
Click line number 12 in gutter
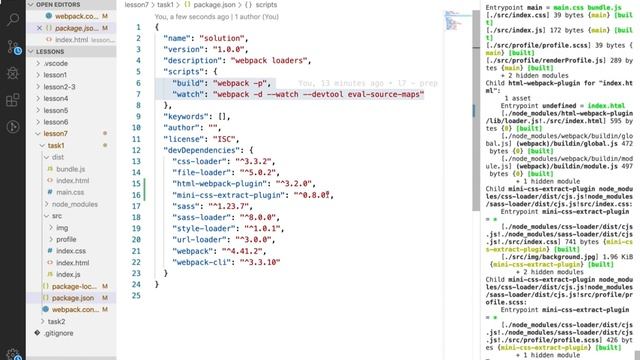click(136, 150)
